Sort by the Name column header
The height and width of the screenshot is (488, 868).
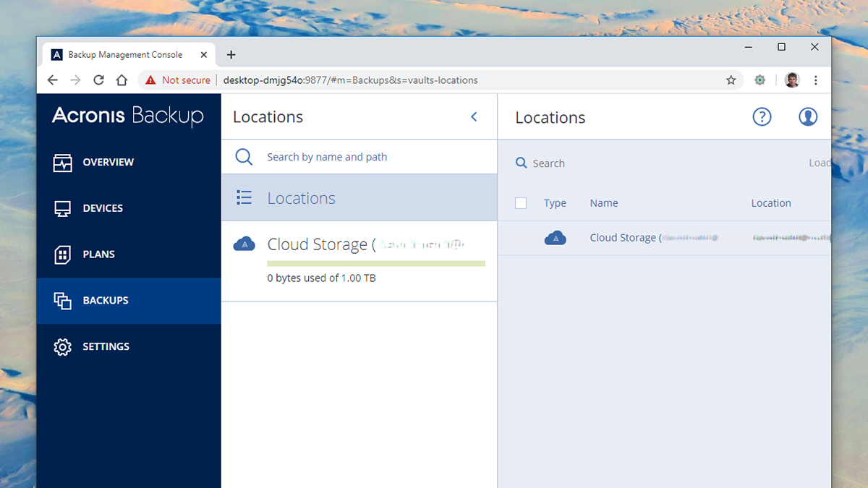click(x=604, y=203)
